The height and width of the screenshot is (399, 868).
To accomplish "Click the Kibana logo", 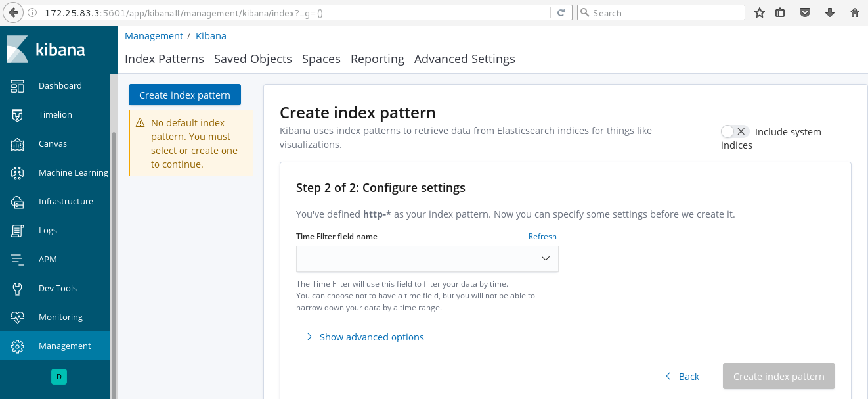I will pyautogui.click(x=46, y=49).
